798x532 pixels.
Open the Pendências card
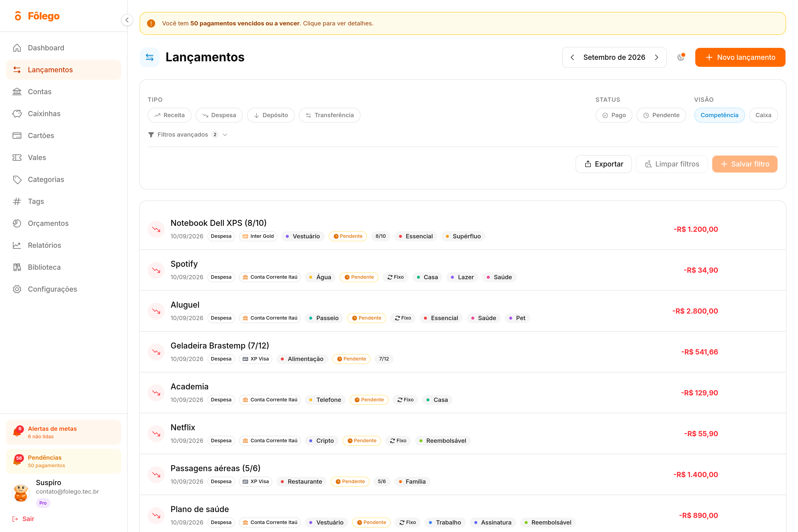pyautogui.click(x=63, y=461)
